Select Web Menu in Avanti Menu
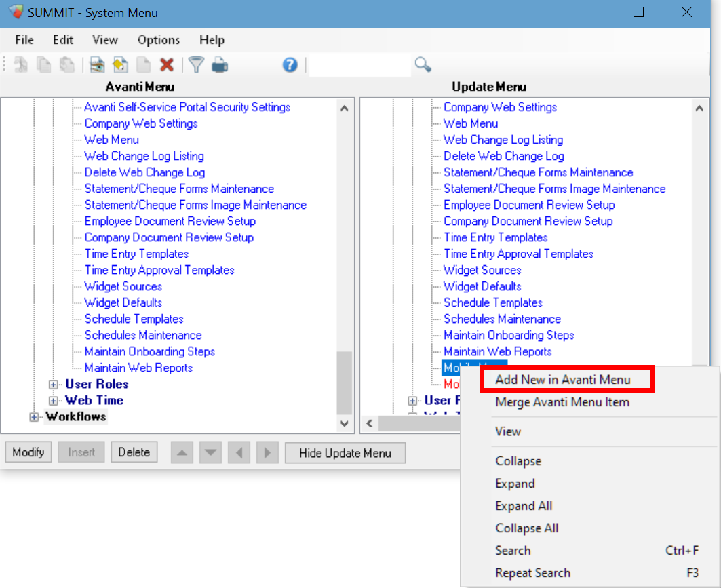Viewport: 721px width, 588px height. pyautogui.click(x=111, y=140)
